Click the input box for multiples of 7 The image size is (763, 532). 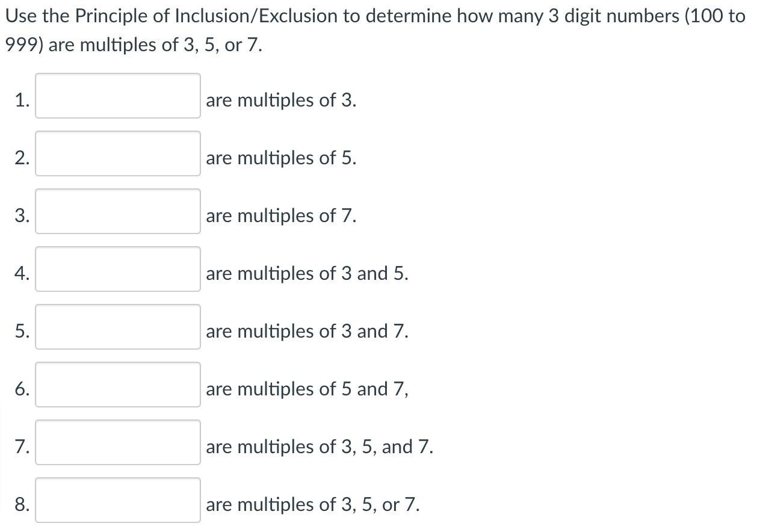117,210
